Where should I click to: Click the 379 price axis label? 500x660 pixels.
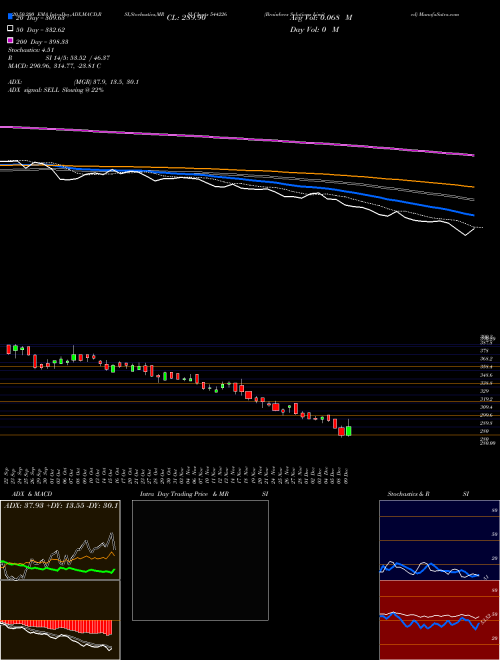pos(484,351)
